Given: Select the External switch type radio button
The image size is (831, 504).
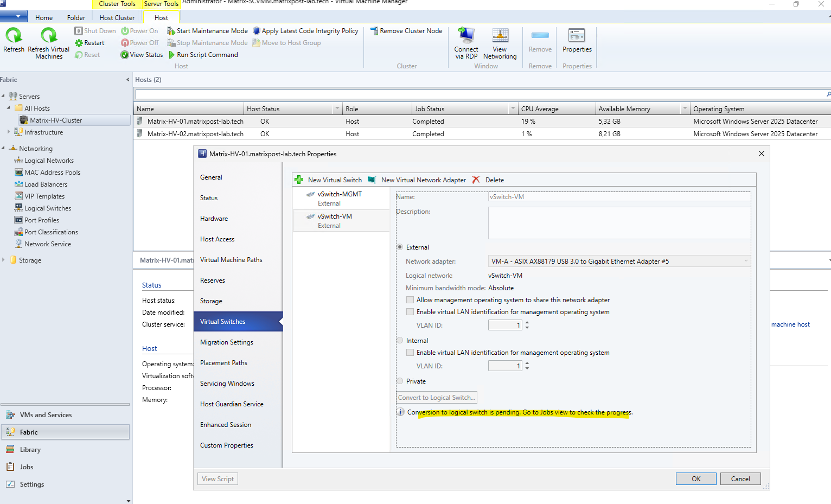Looking at the screenshot, I should (x=400, y=247).
